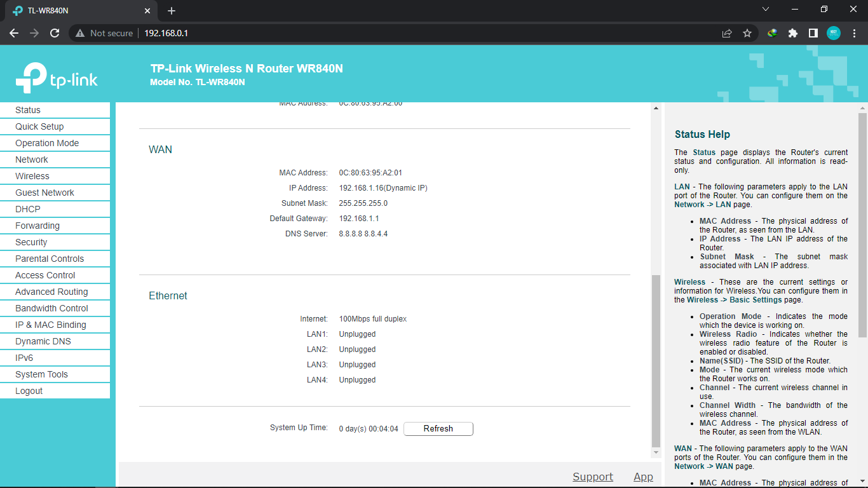
Task: Select the default gateway 192.168.1.1
Action: [359, 219]
